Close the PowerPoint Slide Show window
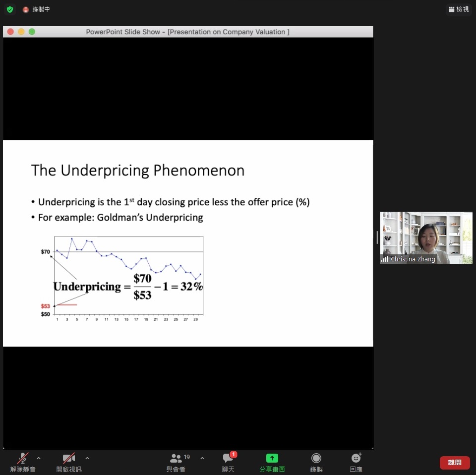The width and height of the screenshot is (476, 475). click(10, 32)
